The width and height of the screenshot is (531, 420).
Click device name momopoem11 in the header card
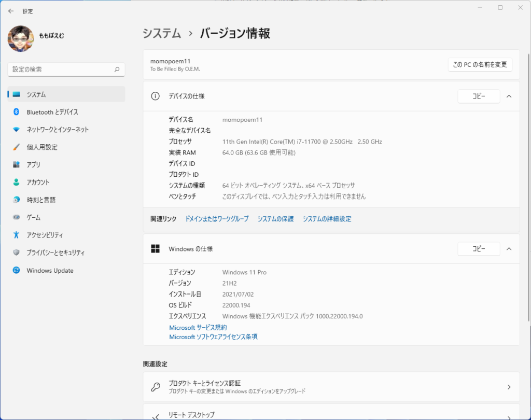click(170, 61)
